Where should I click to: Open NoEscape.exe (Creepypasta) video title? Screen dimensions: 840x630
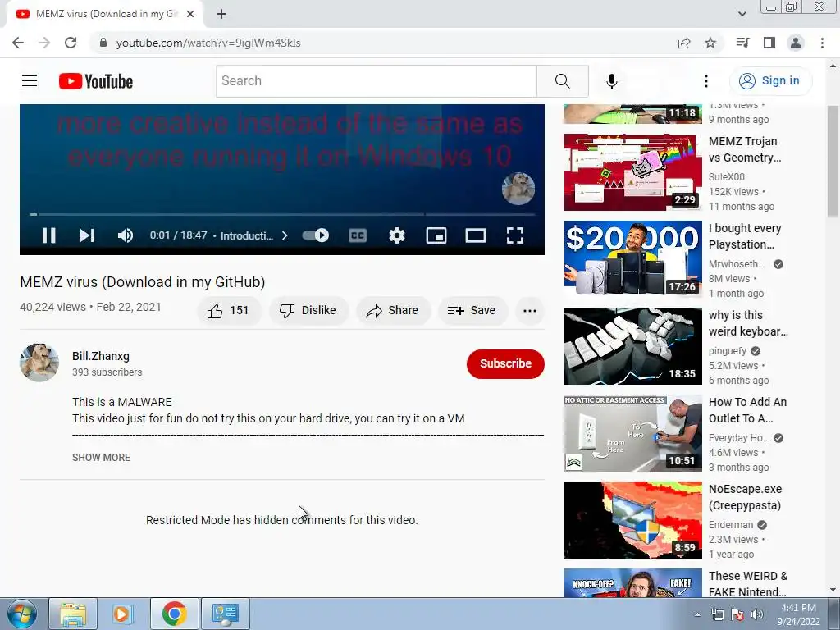pos(745,497)
